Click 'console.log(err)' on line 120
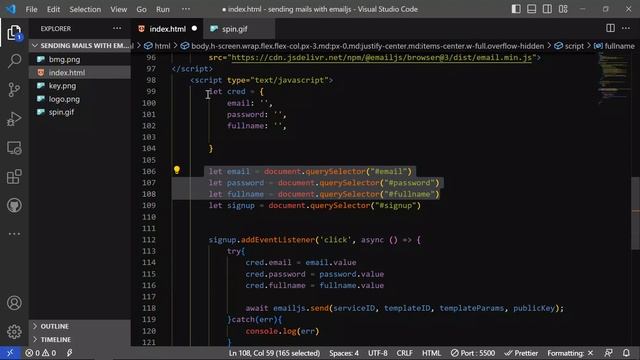 click(x=282, y=331)
